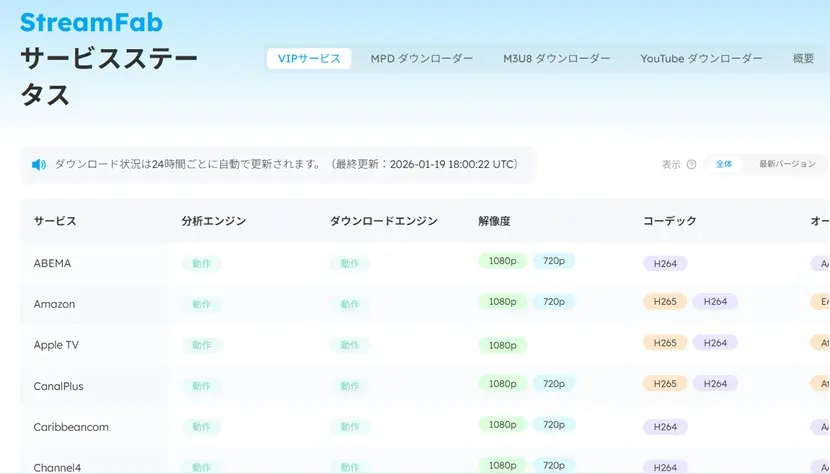Click the Amazon service name
The width and height of the screenshot is (830, 474).
coord(54,304)
